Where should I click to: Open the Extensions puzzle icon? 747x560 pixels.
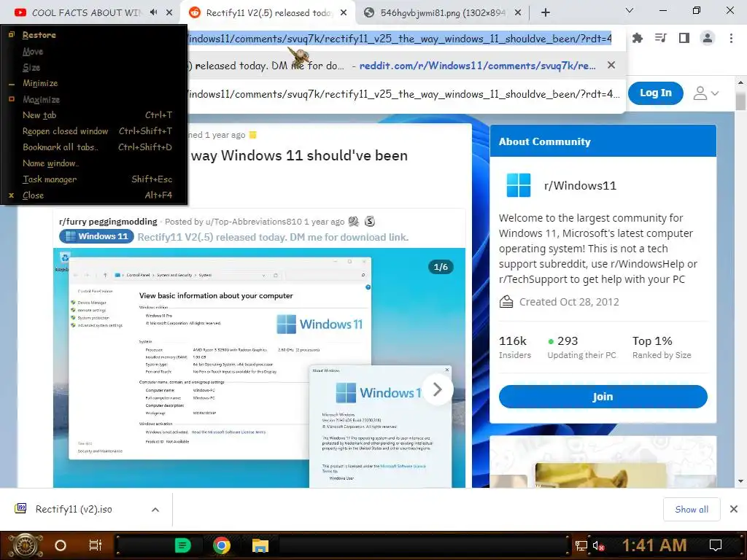pos(638,38)
